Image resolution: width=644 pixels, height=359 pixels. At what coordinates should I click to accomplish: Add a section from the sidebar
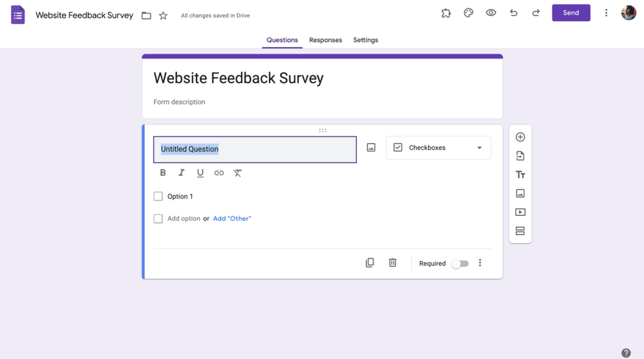520,231
